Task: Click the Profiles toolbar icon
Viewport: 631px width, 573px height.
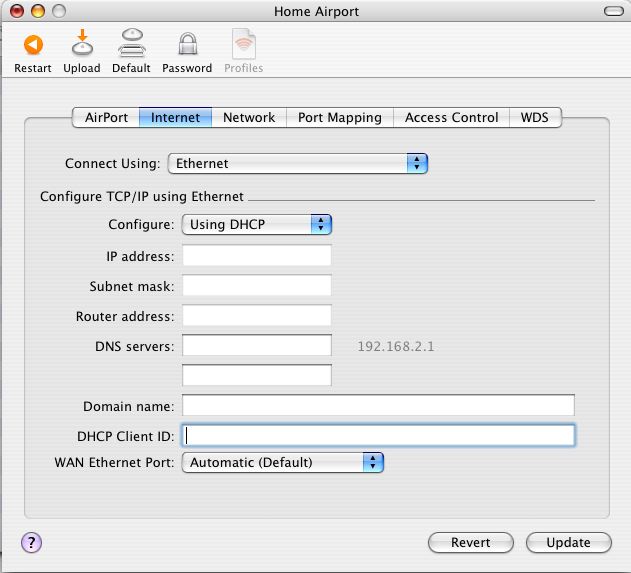Action: point(243,43)
